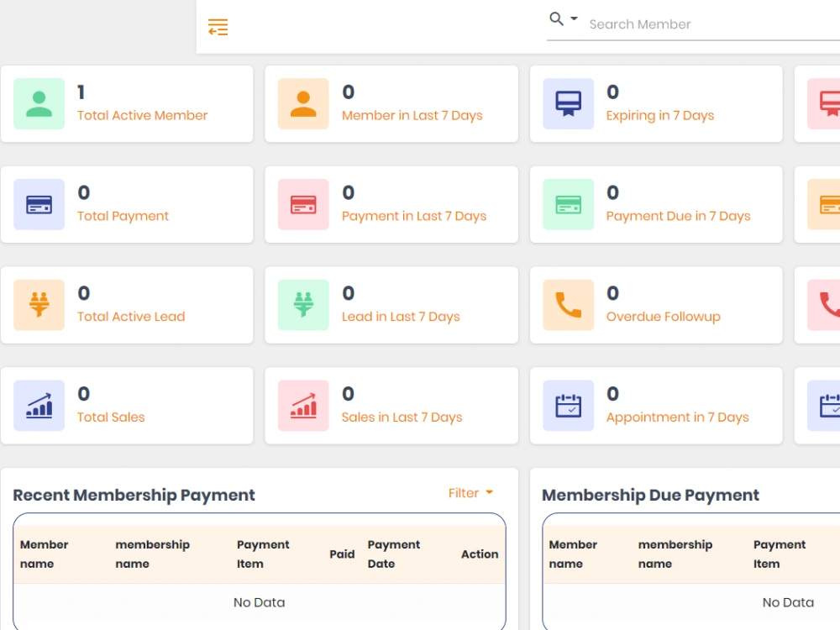Click the Appointment in 7 Days calendar icon
This screenshot has width=840, height=630.
(569, 406)
